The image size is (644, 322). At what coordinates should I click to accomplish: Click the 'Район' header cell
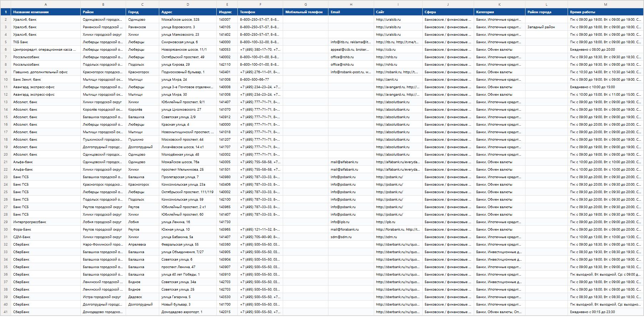pyautogui.click(x=103, y=12)
